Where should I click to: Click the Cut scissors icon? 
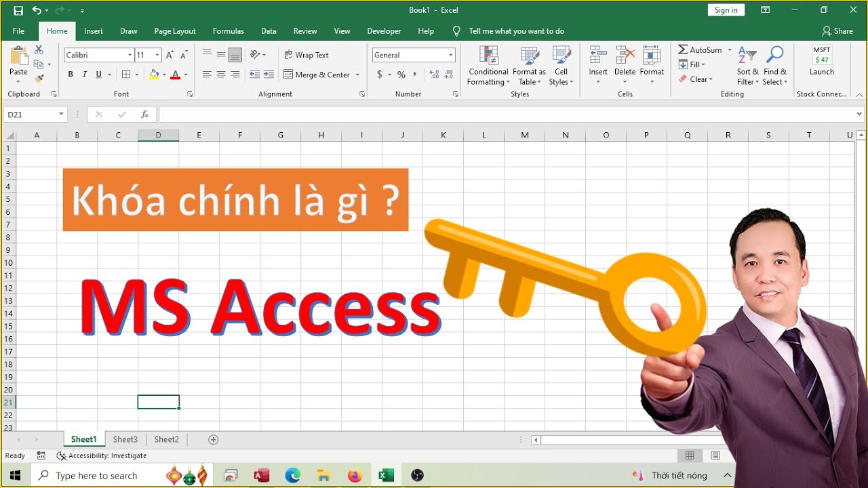[39, 49]
